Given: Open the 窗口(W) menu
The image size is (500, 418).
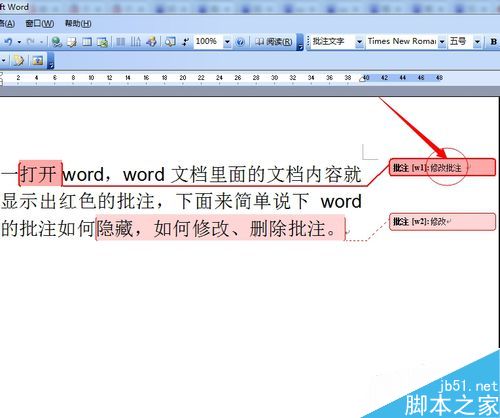Looking at the screenshot, I should [40, 24].
